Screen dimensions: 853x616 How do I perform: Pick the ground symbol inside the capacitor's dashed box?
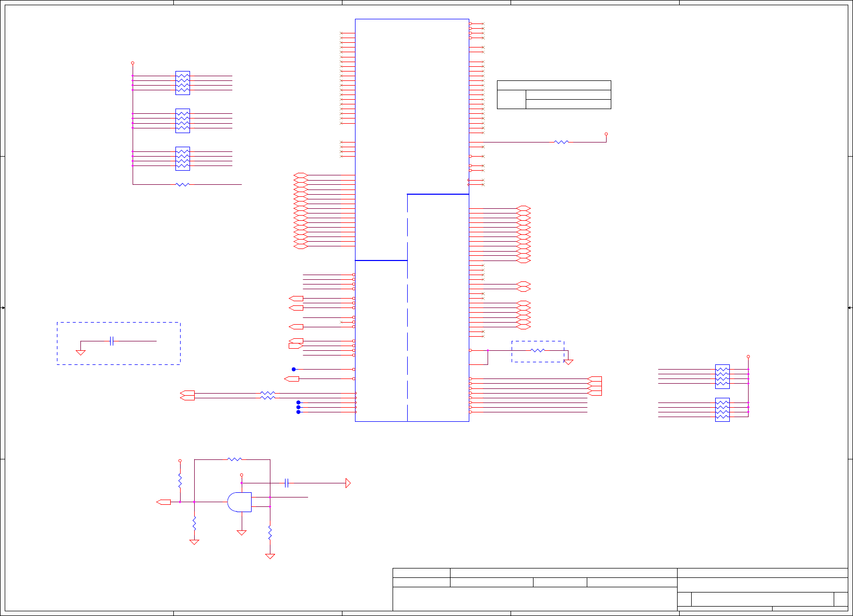coord(80,352)
